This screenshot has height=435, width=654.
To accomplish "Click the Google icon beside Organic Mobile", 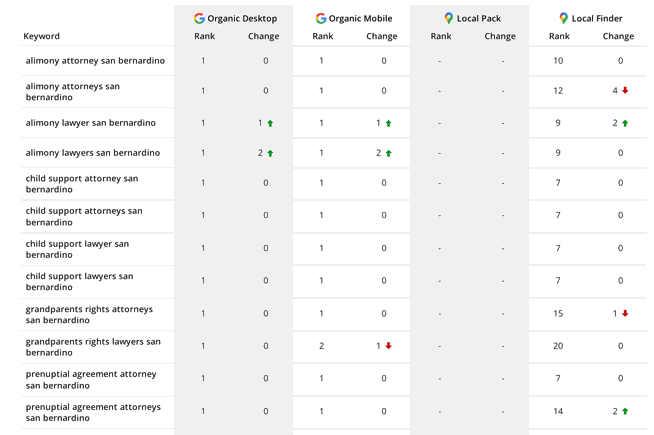I will [x=320, y=18].
